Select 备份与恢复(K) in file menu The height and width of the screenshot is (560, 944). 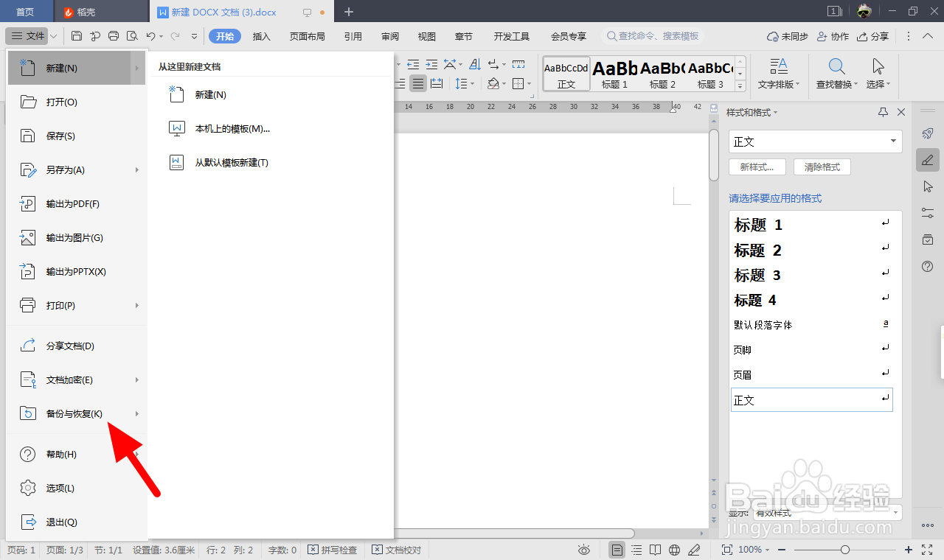point(77,414)
